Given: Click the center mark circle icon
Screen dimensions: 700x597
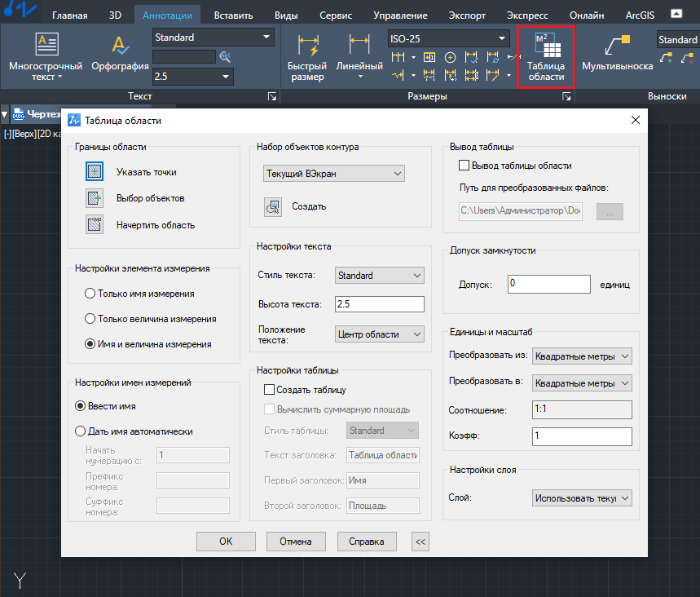Looking at the screenshot, I should (450, 57).
